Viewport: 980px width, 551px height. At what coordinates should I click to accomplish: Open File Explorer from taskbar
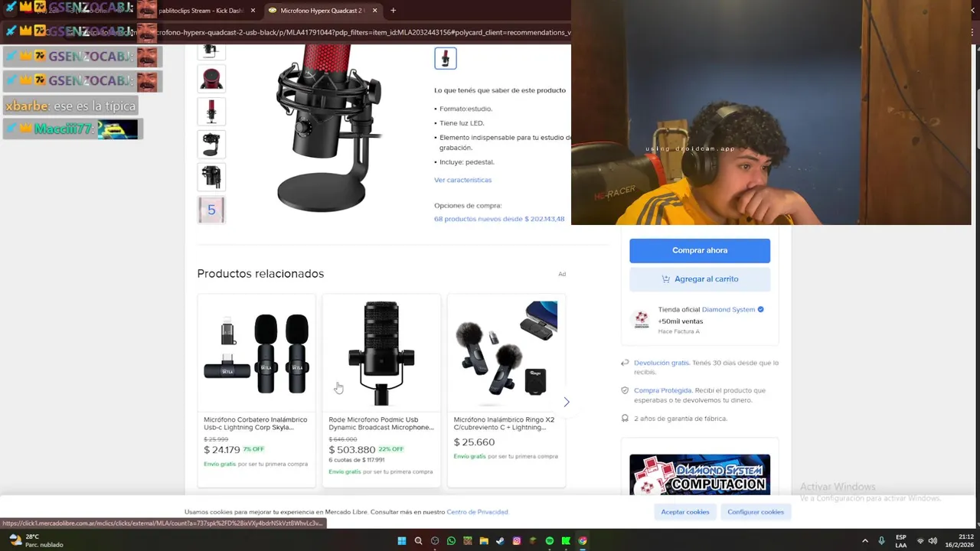coord(484,541)
